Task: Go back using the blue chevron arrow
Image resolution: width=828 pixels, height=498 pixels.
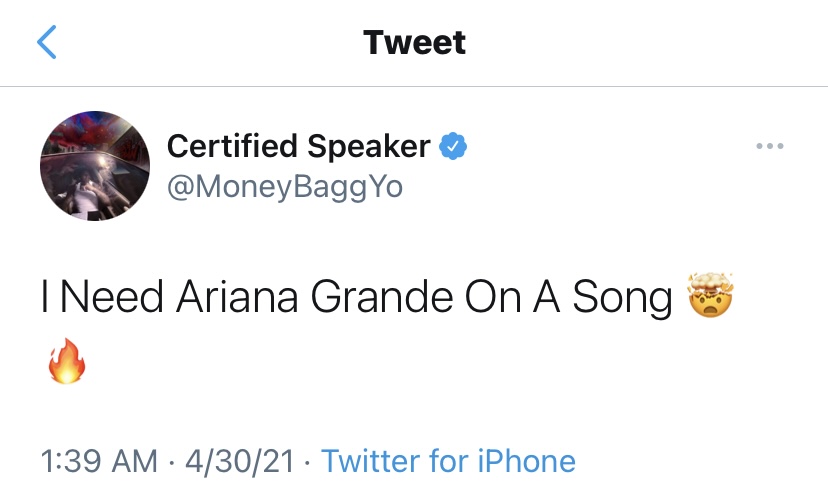Action: (46, 42)
